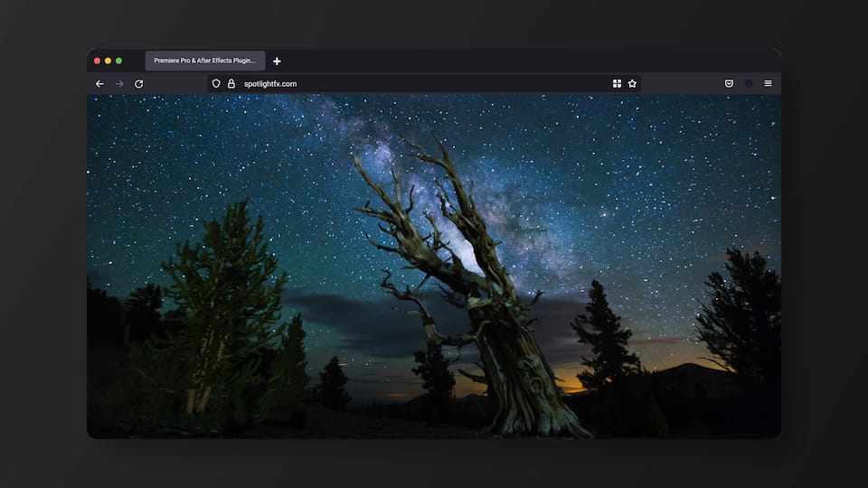
Task: Focus the spotlightfx.com address field
Action: tap(424, 83)
